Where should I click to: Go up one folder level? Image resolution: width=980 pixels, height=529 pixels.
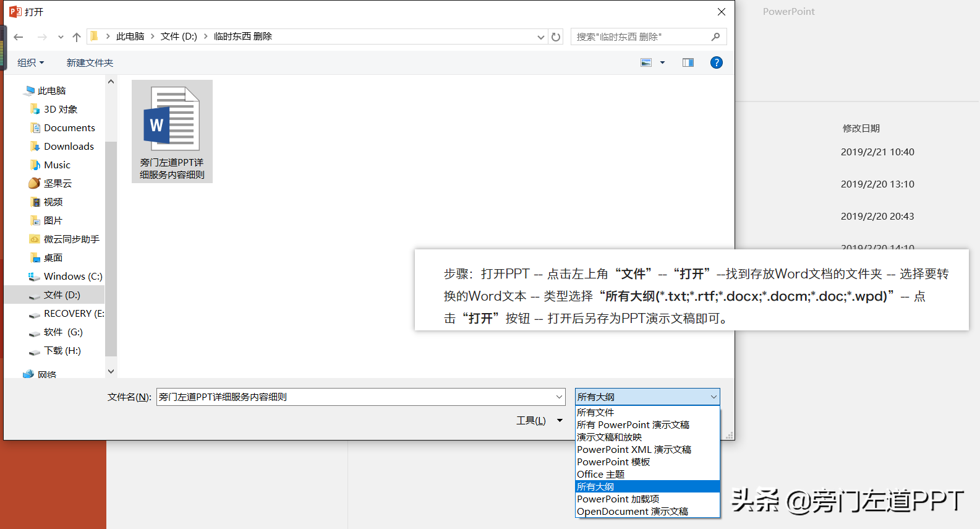(77, 37)
